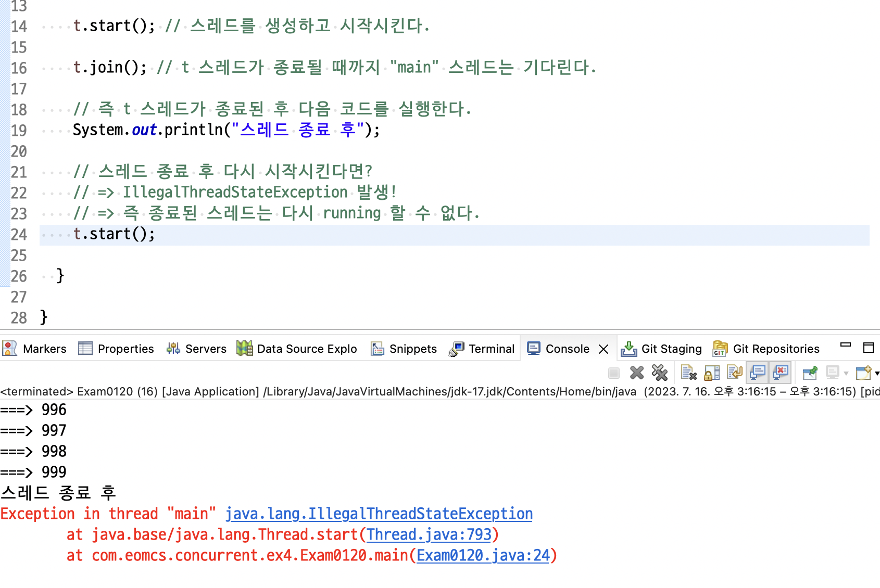The width and height of the screenshot is (880, 588).
Task: Minimize the Console view panel
Action: (x=846, y=346)
